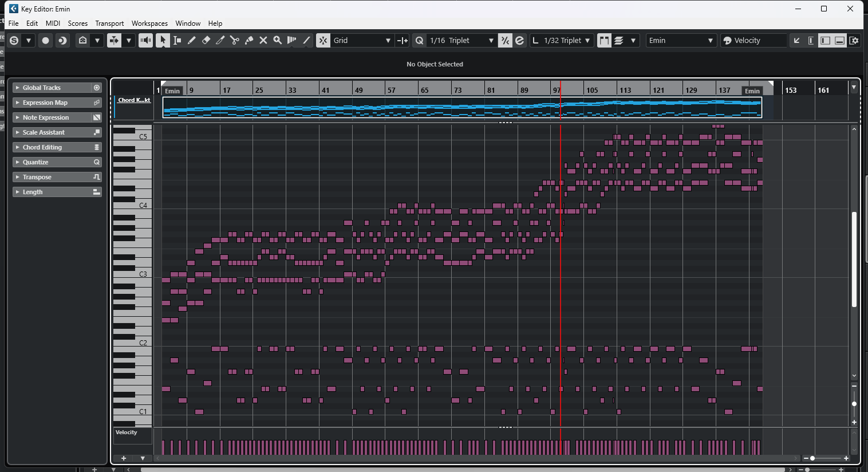The height and width of the screenshot is (472, 868).
Task: Open the Transport menu
Action: [109, 23]
